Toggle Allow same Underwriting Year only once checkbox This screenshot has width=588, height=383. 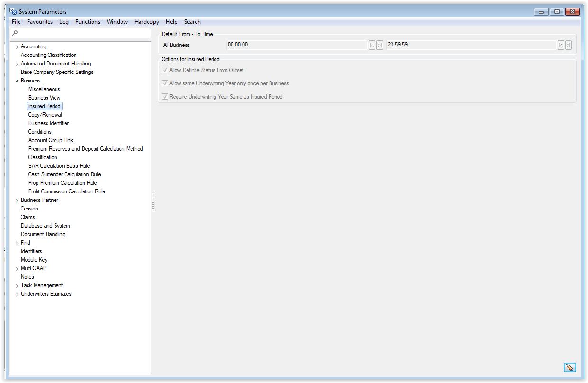[165, 83]
